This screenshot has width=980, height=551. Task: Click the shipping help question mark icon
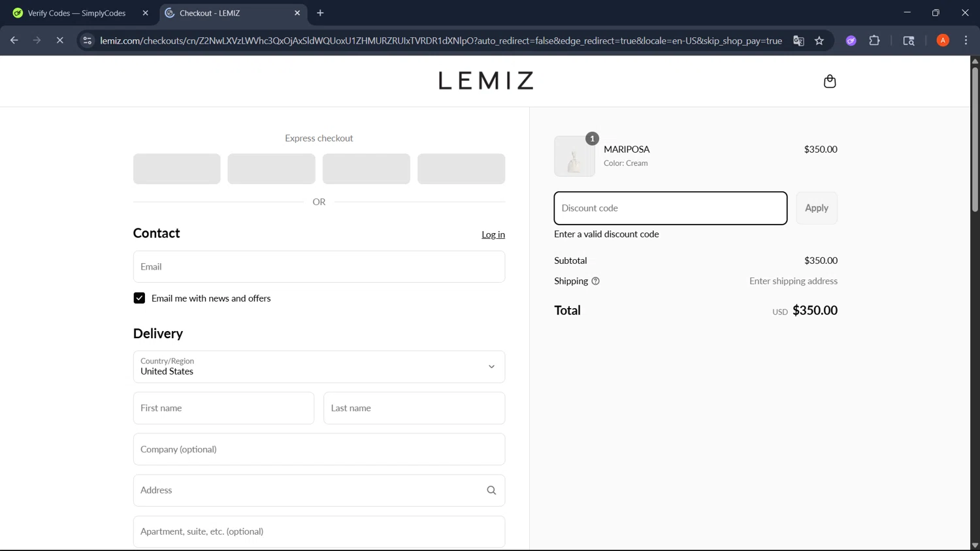[595, 281]
